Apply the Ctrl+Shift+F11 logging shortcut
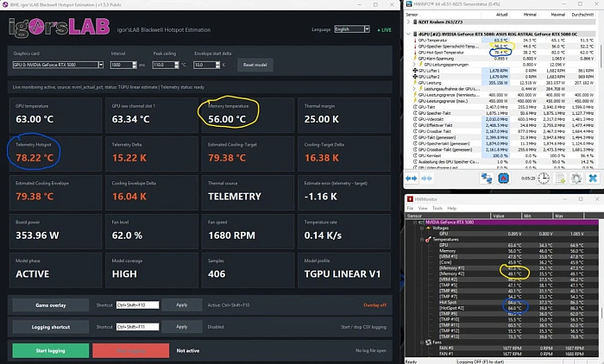The height and width of the screenshot is (364, 604). (x=182, y=327)
